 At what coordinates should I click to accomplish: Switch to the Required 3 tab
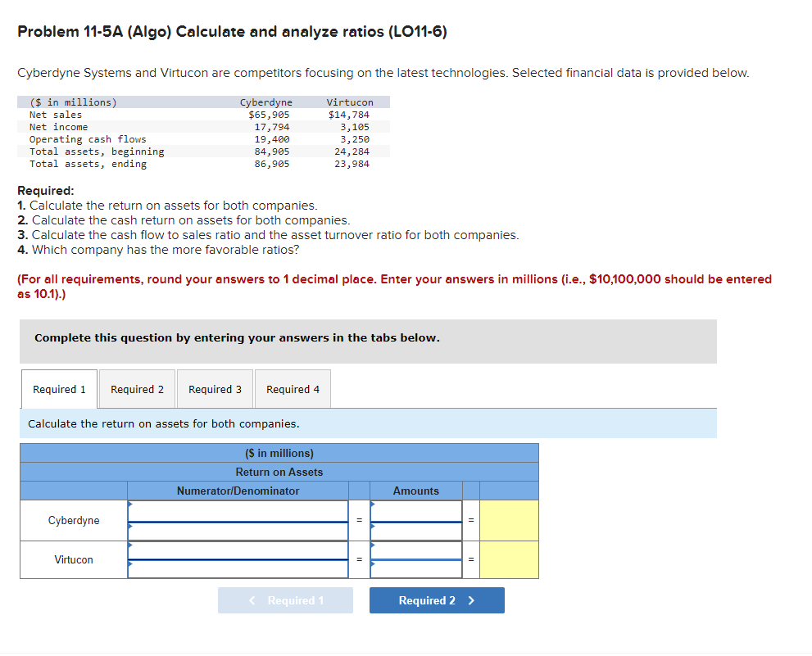point(215,389)
